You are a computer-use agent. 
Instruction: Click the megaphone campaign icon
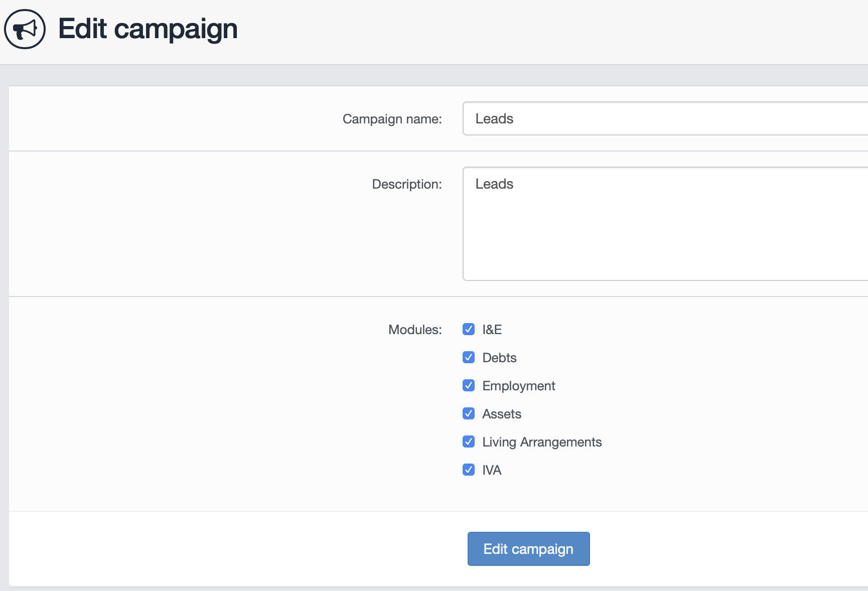click(x=25, y=29)
